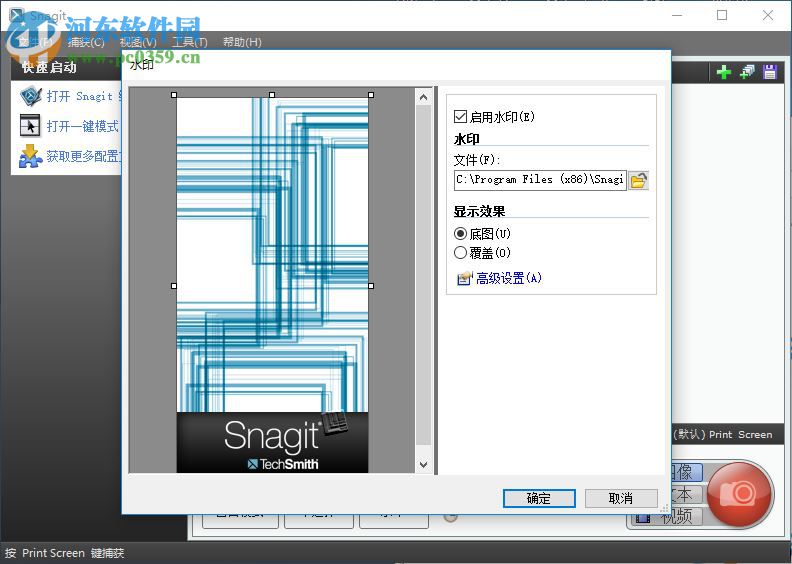
Task: Click 打开一键模式 OneClick quick launch item
Action: pos(83,126)
